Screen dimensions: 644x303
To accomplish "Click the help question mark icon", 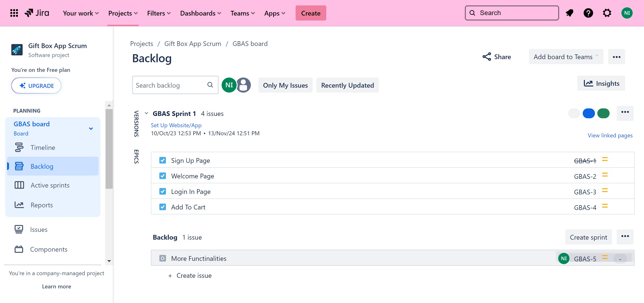I will coord(588,13).
